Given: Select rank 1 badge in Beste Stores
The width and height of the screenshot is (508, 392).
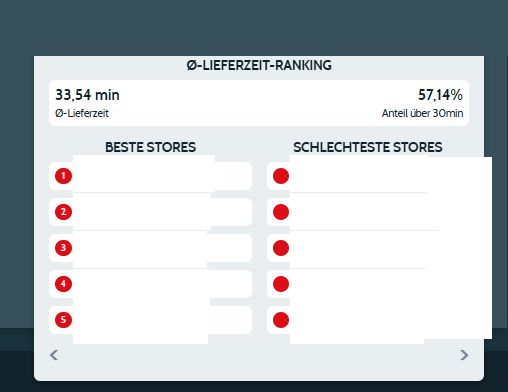Looking at the screenshot, I should tap(63, 176).
